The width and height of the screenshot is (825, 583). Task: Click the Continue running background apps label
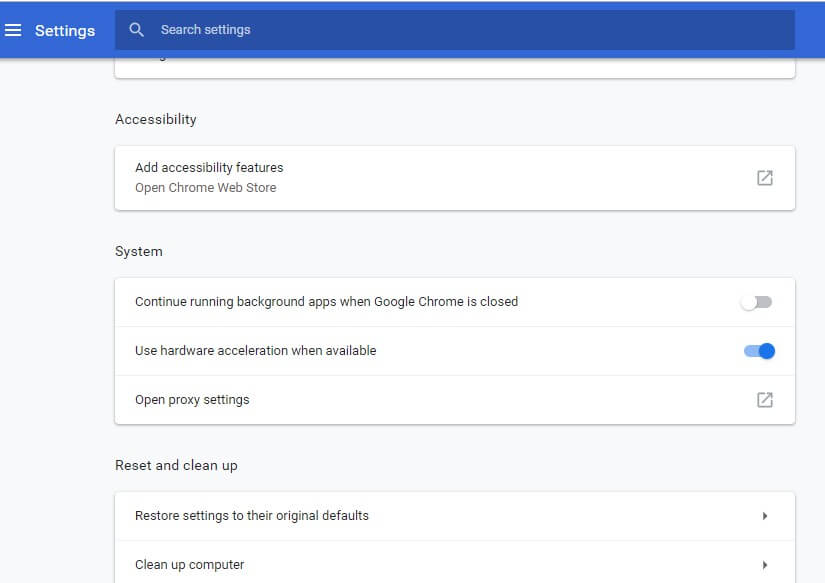326,302
